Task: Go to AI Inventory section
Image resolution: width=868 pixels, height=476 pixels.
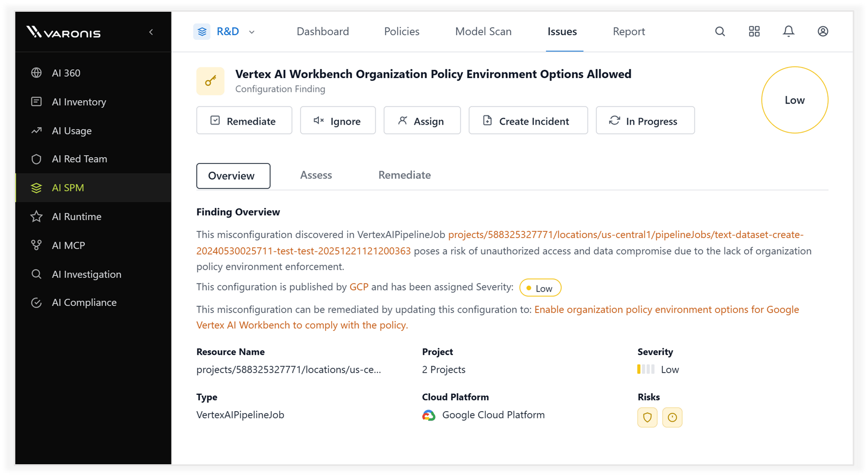Action: coord(93,102)
